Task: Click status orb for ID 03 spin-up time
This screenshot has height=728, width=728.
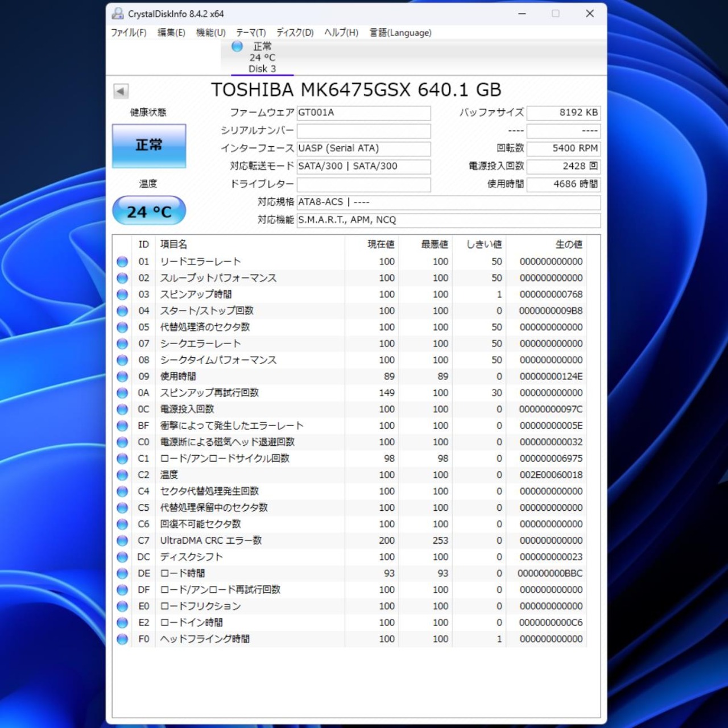Action: (x=122, y=295)
